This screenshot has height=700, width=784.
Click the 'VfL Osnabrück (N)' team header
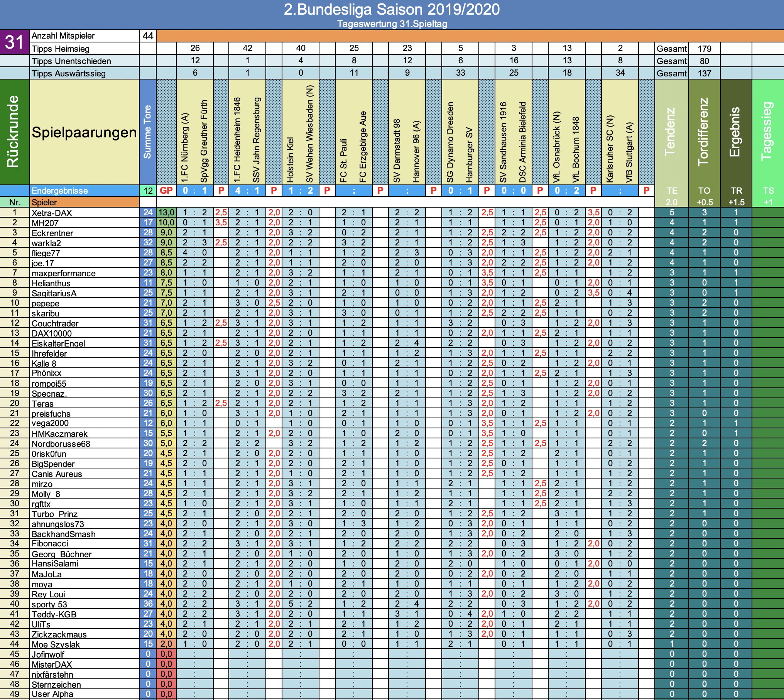(557, 147)
